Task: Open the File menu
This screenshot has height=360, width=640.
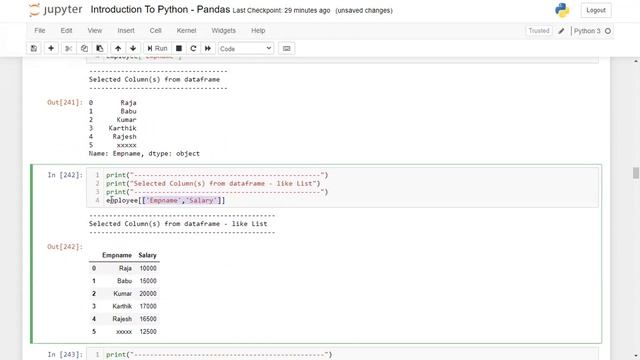Action: [x=40, y=31]
